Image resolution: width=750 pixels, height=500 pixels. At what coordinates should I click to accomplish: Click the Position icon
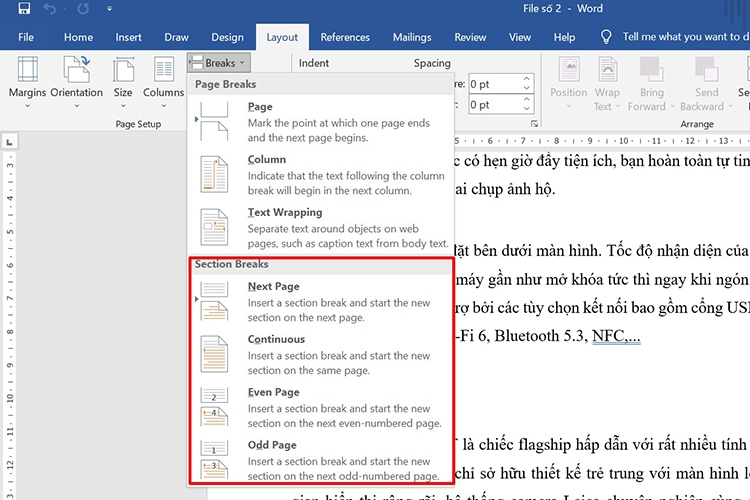pos(569,70)
